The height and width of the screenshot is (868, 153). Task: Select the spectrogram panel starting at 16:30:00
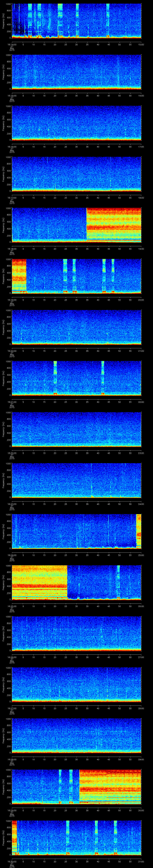pos(76,838)
